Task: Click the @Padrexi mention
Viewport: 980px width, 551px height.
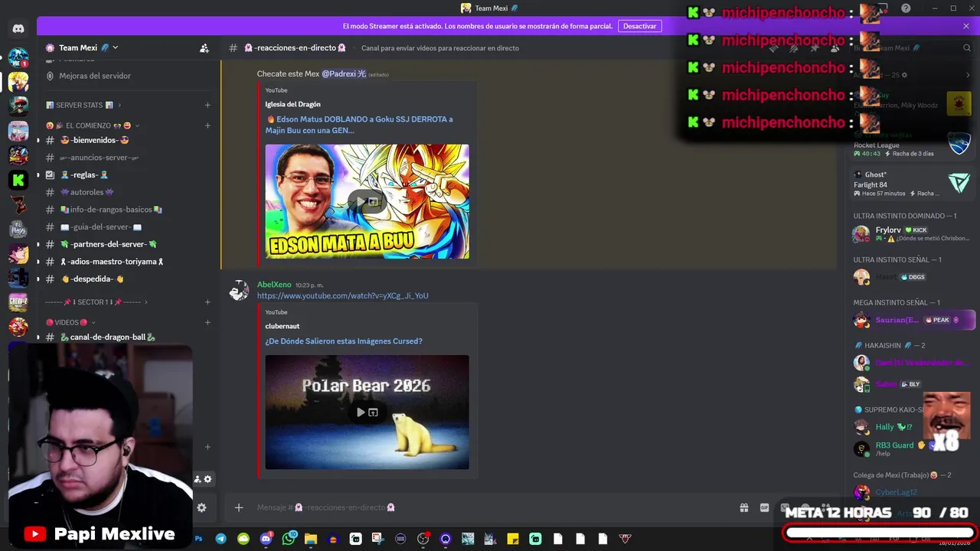Action: (x=344, y=74)
